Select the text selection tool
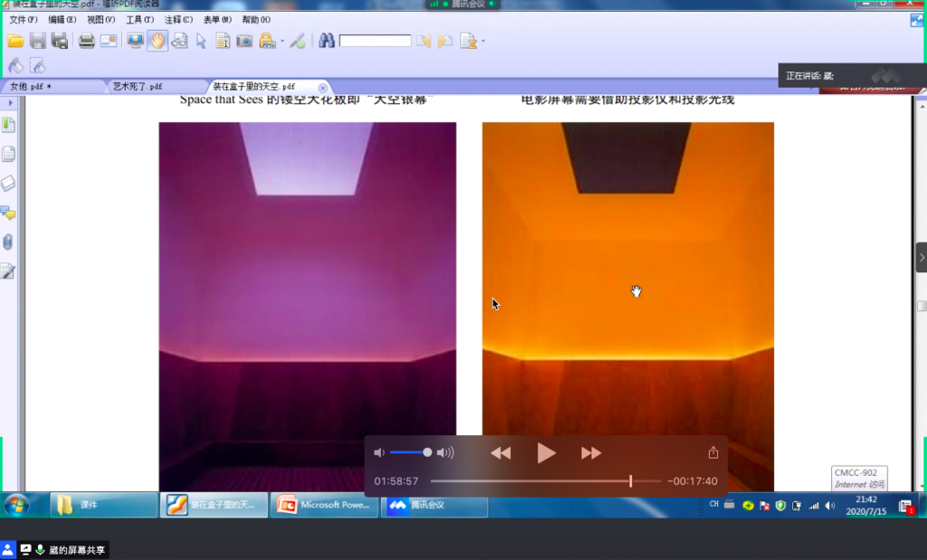This screenshot has width=927, height=560. pos(223,41)
